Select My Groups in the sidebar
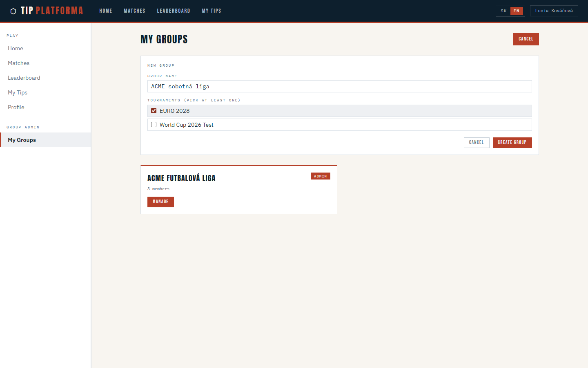 (x=22, y=140)
